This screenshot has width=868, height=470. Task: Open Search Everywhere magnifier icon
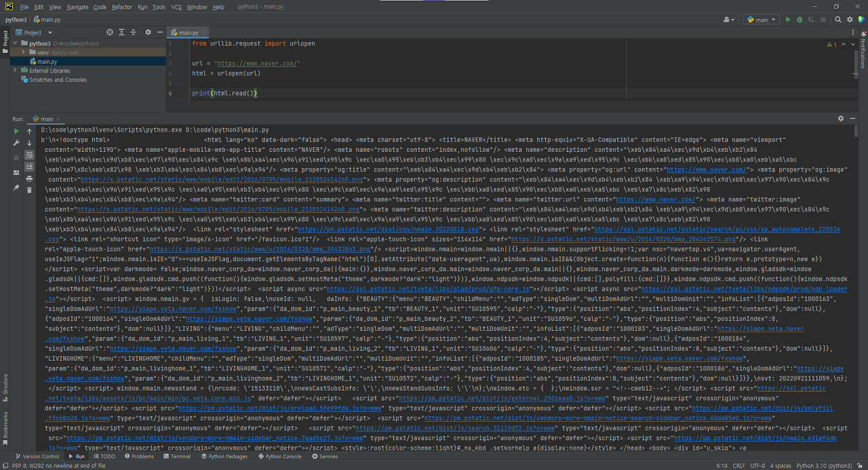(x=838, y=20)
